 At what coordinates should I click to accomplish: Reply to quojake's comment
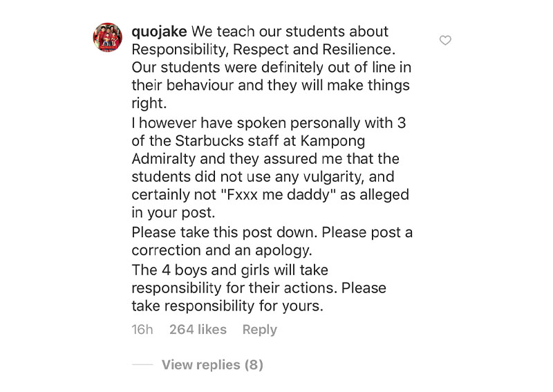pos(259,330)
